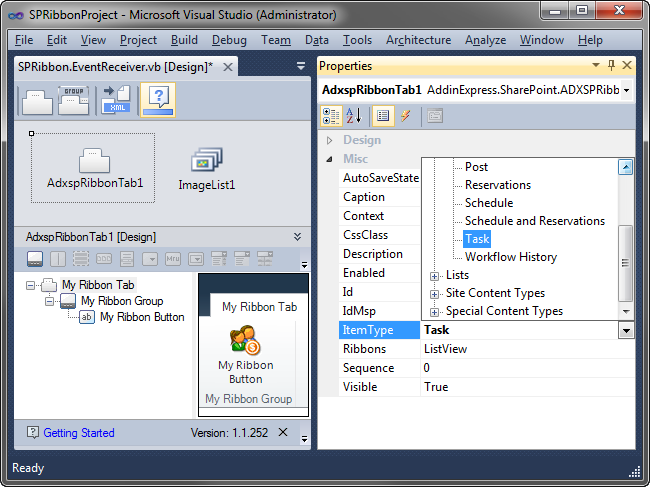Expand the Special Content Types node
Viewport: 650px width, 487px height.
click(x=434, y=312)
